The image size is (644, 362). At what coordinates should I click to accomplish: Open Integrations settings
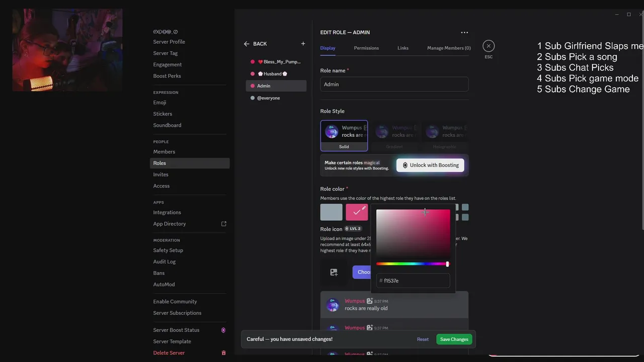[x=167, y=213]
